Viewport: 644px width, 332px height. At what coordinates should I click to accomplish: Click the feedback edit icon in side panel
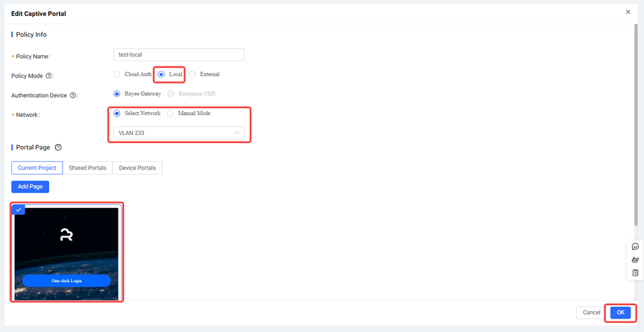(x=635, y=260)
